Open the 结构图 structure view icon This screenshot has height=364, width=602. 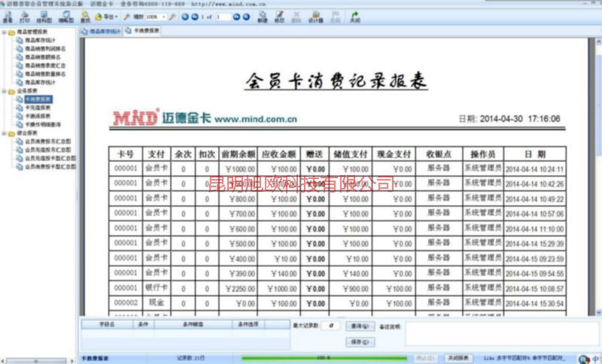click(44, 17)
